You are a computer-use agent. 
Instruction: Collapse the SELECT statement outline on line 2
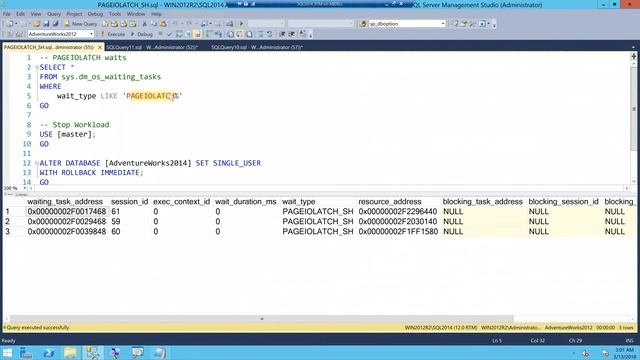tap(37, 67)
